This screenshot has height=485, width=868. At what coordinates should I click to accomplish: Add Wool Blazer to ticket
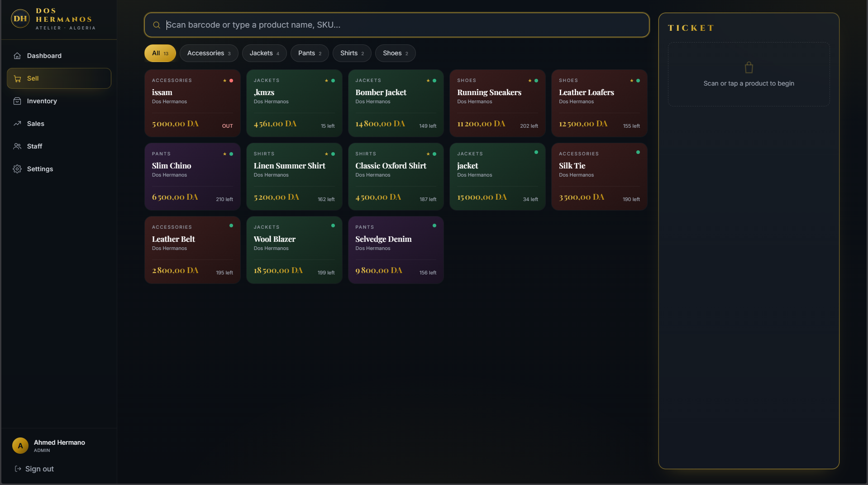point(294,250)
